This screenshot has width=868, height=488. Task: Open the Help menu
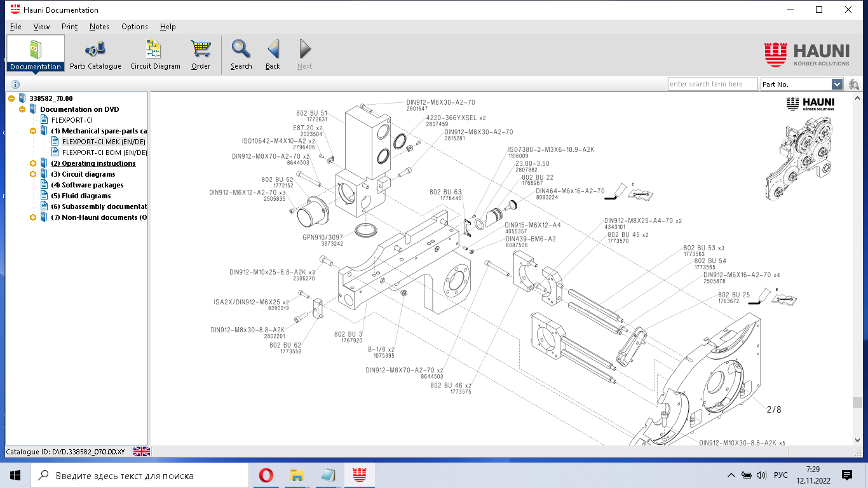168,27
